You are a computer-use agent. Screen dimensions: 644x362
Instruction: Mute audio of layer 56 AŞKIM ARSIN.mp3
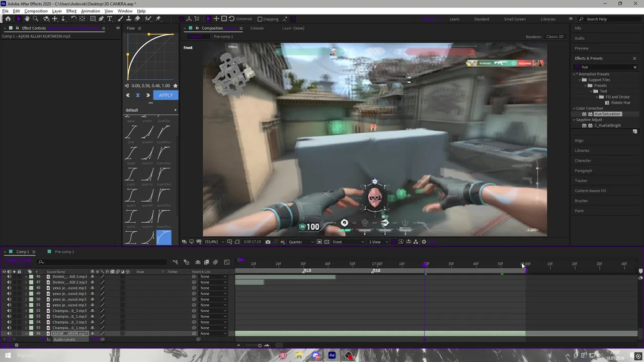9,333
